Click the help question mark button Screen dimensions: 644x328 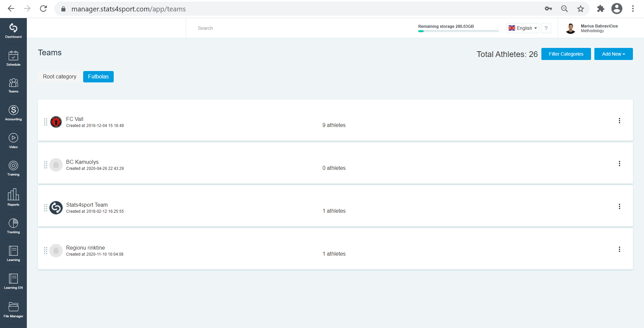point(546,28)
